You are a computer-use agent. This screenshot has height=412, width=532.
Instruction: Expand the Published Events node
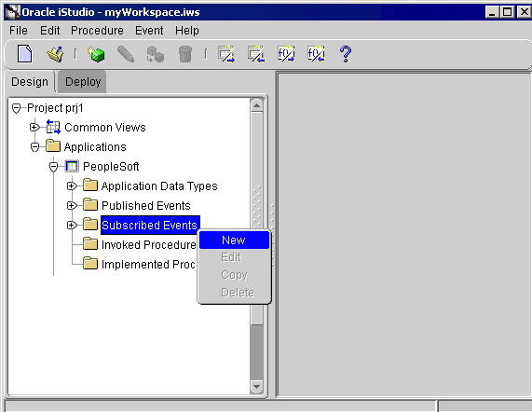tap(71, 206)
